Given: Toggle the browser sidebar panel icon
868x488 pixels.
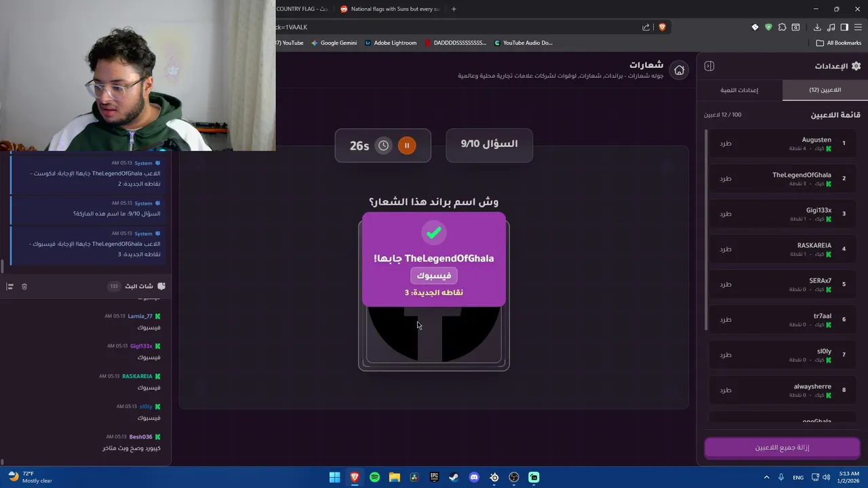Looking at the screenshot, I should [x=844, y=27].
